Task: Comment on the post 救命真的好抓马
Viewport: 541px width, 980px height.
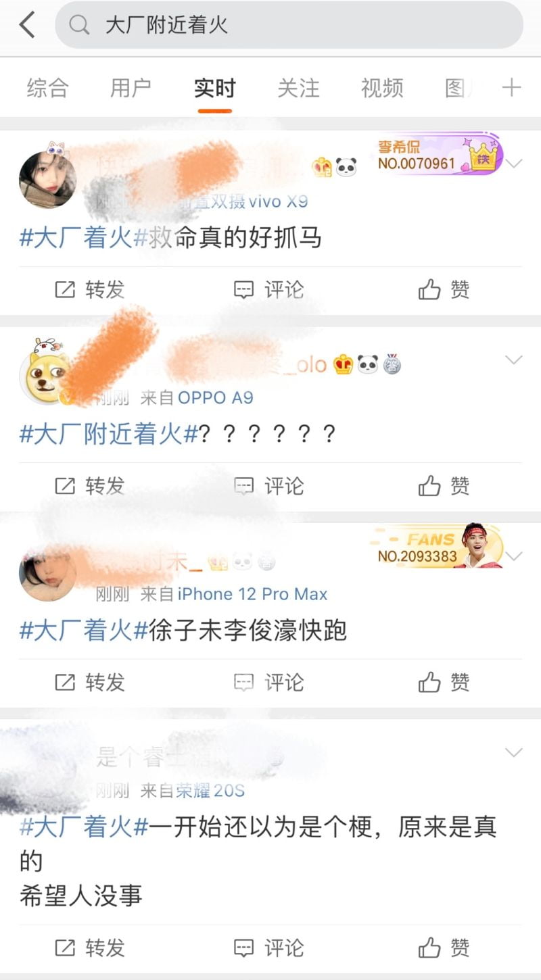Action: [268, 290]
